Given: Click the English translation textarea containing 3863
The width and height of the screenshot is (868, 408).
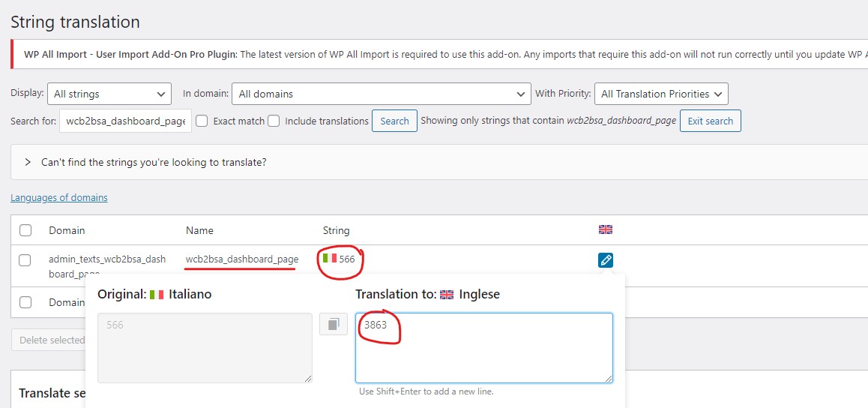Looking at the screenshot, I should [483, 348].
